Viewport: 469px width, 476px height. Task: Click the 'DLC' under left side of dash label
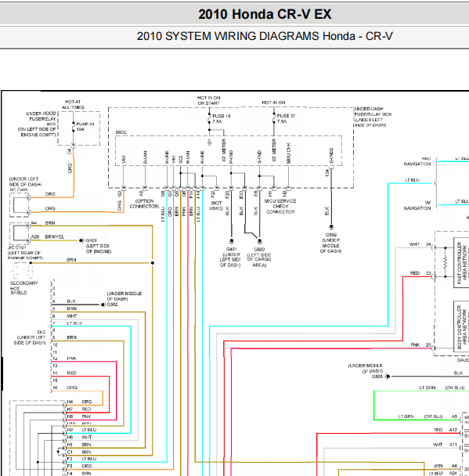tap(41, 332)
